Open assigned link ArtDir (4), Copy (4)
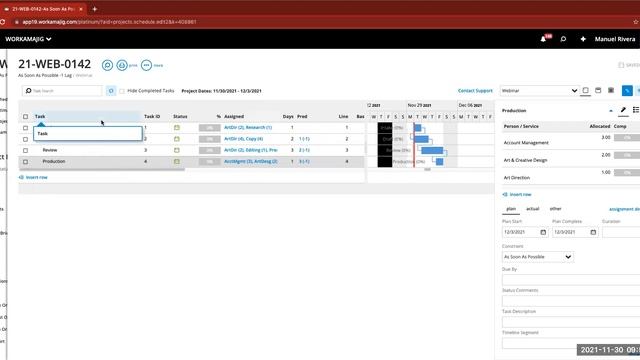The image size is (640, 360). tap(243, 139)
